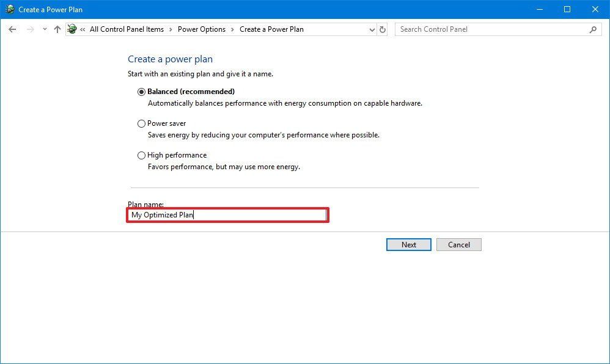Click the Next button
This screenshot has width=610, height=364.
(x=408, y=244)
